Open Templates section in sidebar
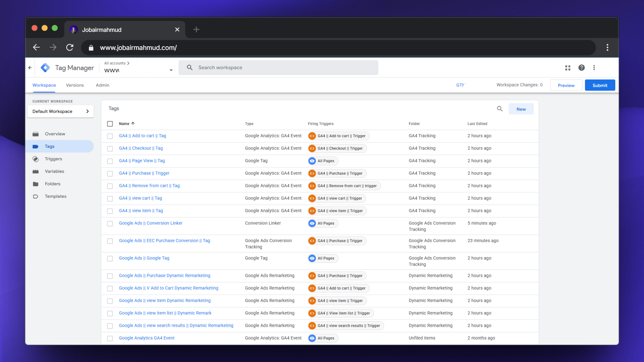 click(x=56, y=196)
